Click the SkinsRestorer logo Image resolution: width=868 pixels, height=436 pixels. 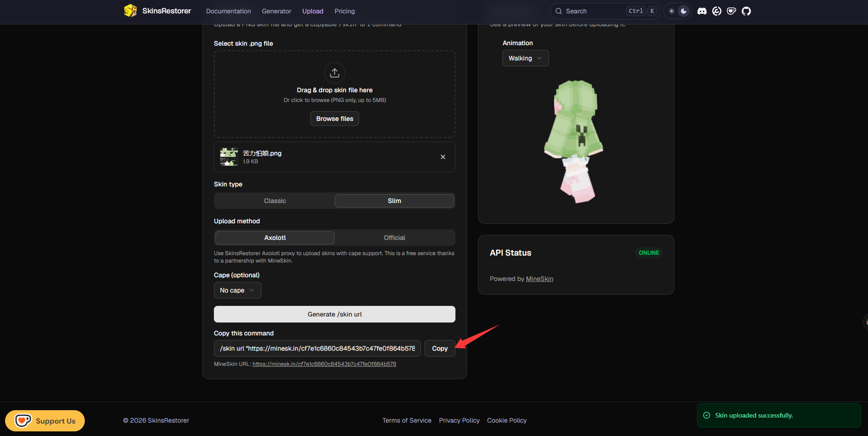[158, 11]
